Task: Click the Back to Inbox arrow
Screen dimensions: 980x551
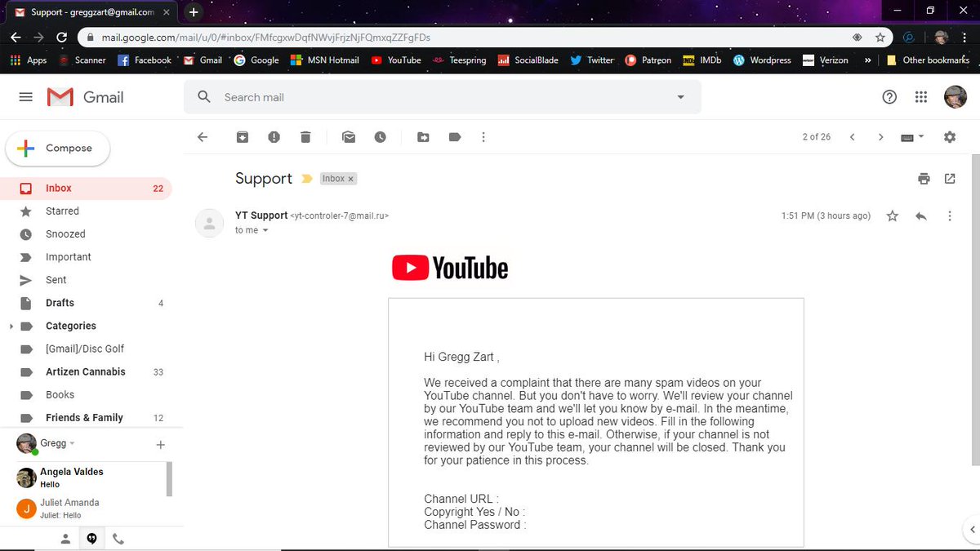Action: (203, 137)
